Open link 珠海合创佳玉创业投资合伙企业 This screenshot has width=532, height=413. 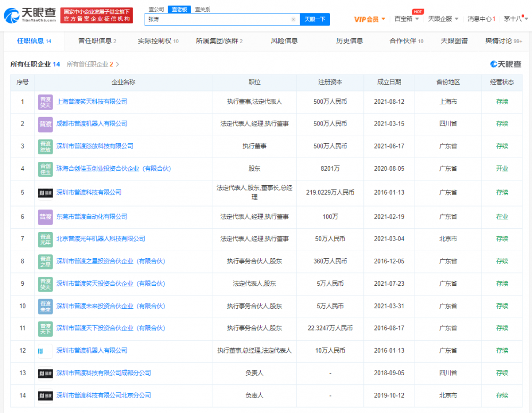(114, 169)
